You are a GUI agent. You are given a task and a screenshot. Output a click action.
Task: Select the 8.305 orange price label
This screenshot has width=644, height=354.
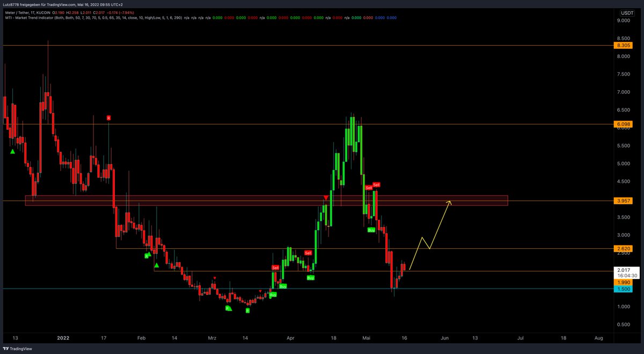(x=623, y=46)
